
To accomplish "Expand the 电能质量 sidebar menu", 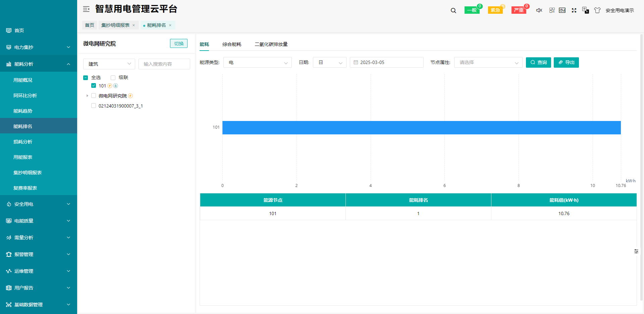I will click(x=39, y=221).
